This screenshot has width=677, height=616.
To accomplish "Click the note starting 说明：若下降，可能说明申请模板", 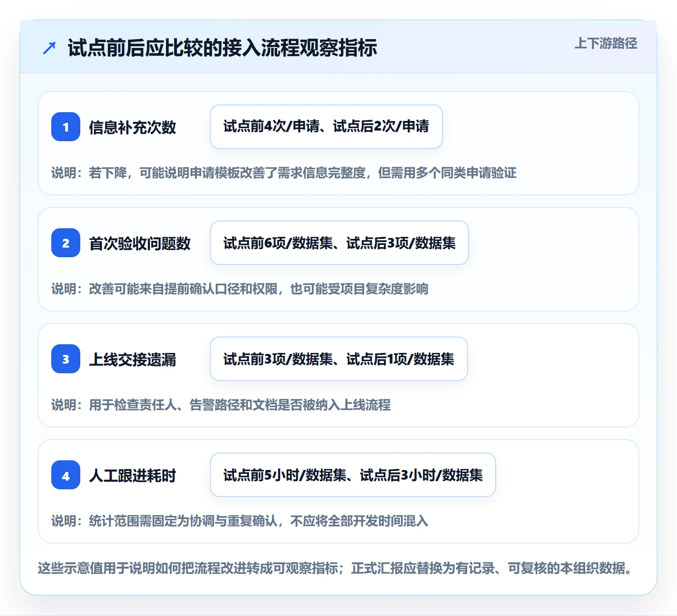I will tap(284, 173).
